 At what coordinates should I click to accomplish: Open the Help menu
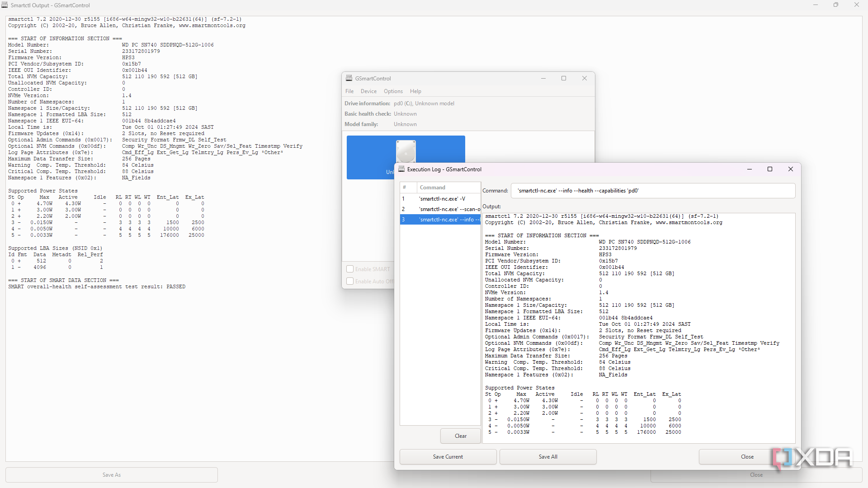pos(415,91)
